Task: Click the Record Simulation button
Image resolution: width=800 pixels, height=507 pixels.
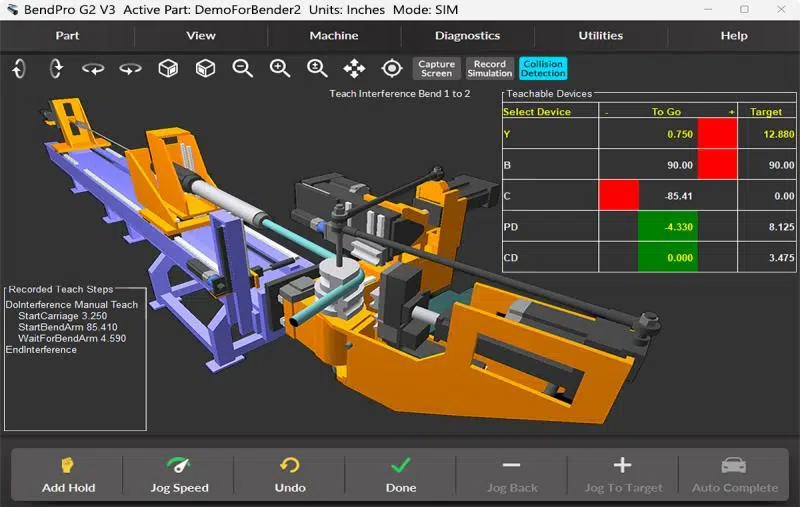Action: coord(490,68)
